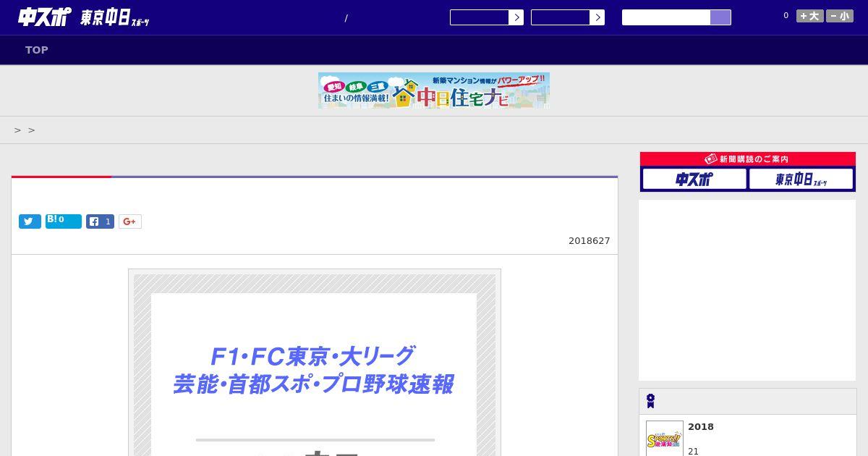Image resolution: width=868 pixels, height=456 pixels.
Task: Click the purple search submit button
Action: click(720, 17)
